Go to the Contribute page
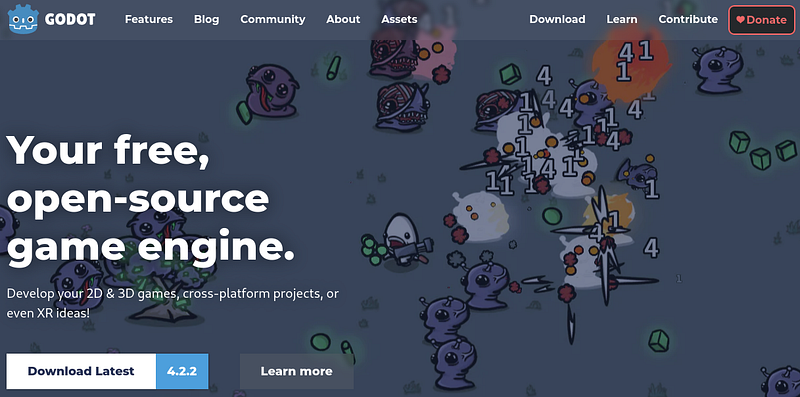Viewport: 800px width, 397px height. (x=688, y=19)
